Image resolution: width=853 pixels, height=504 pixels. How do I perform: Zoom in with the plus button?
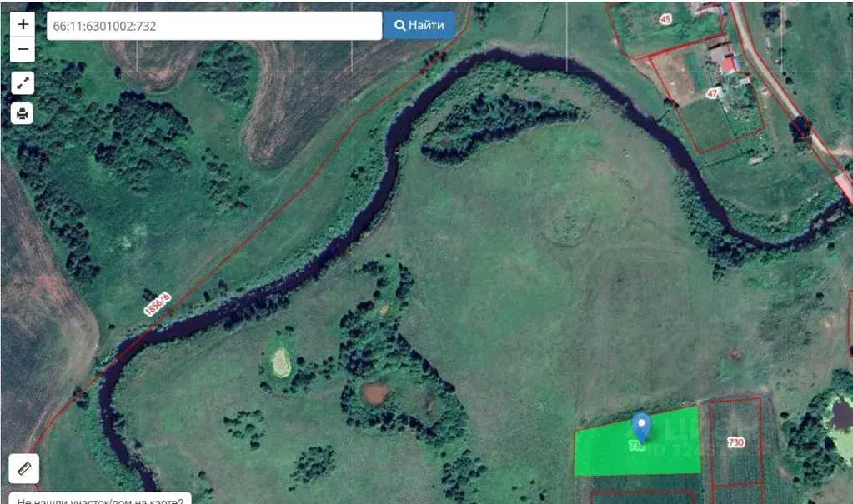[23, 24]
